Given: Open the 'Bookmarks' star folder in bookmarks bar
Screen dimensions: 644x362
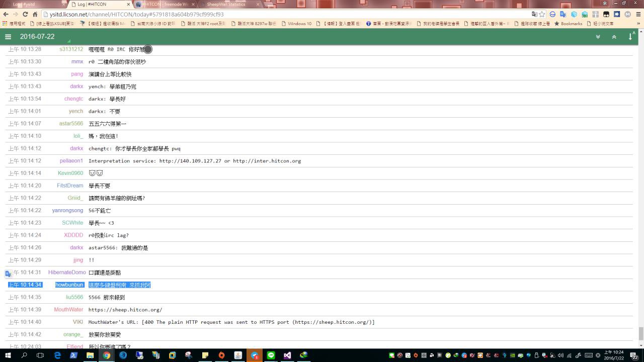Looking at the screenshot, I should pyautogui.click(x=568, y=24).
